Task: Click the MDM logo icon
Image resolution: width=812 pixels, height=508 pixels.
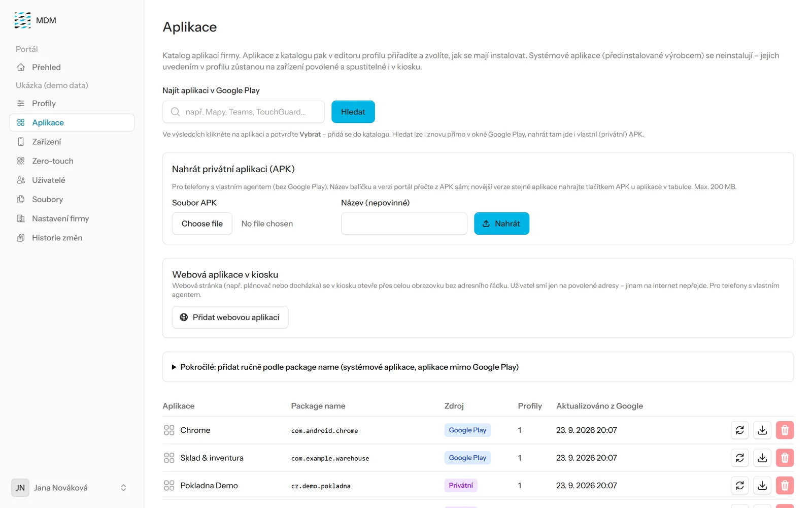Action: (x=22, y=20)
